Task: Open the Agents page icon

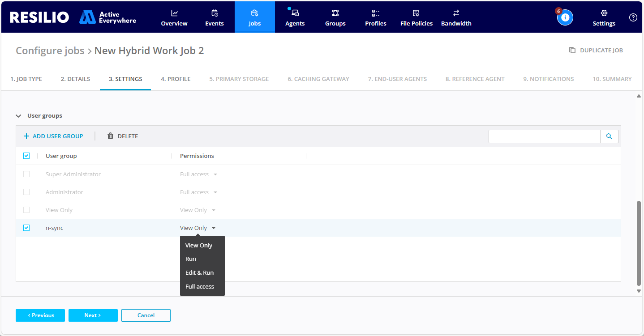Action: 295,13
